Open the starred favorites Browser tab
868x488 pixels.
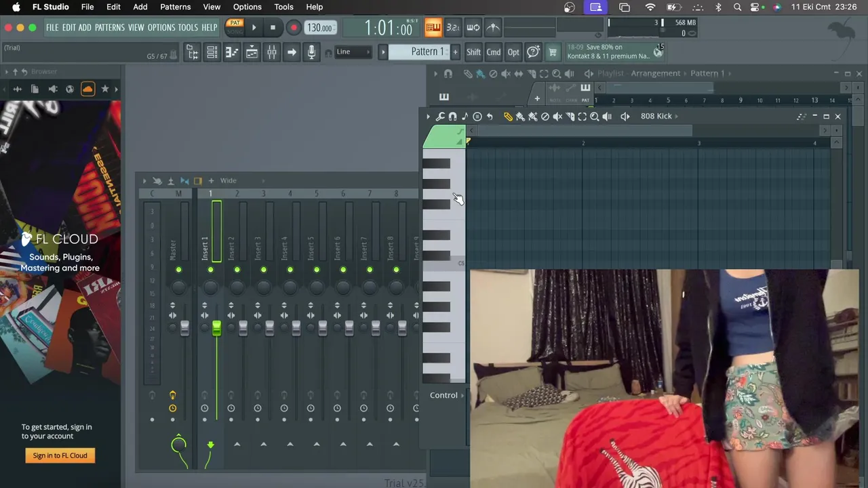click(x=104, y=89)
